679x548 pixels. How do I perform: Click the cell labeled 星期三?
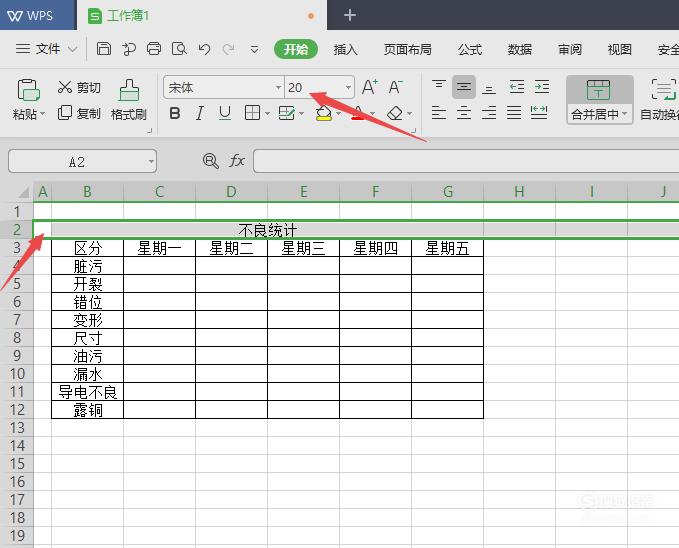pyautogui.click(x=303, y=248)
